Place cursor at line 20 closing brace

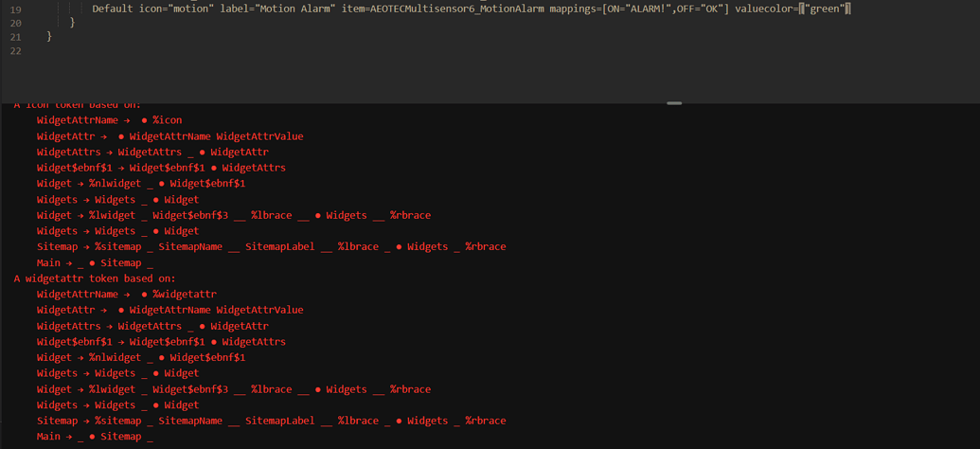[x=72, y=23]
